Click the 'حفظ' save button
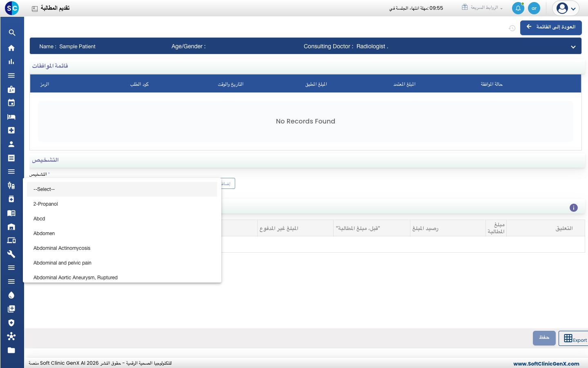The width and height of the screenshot is (588, 368). coord(544,338)
